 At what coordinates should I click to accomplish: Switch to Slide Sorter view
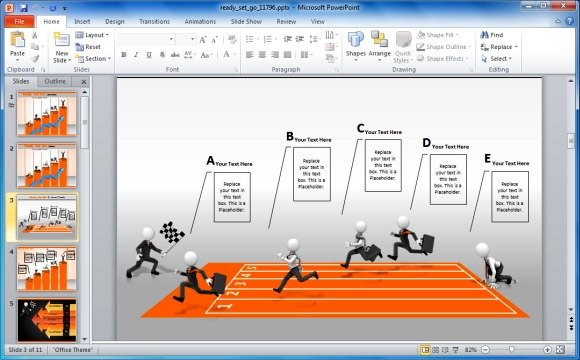(x=435, y=350)
